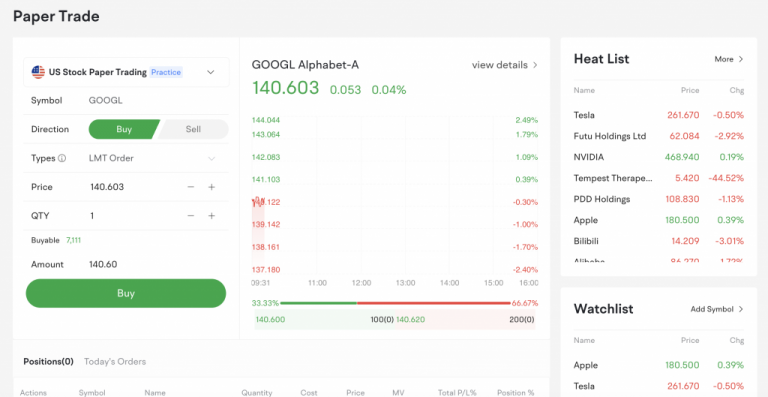Select Tesla in Watchlist
Screen dimensions: 768x397
coord(659,386)
